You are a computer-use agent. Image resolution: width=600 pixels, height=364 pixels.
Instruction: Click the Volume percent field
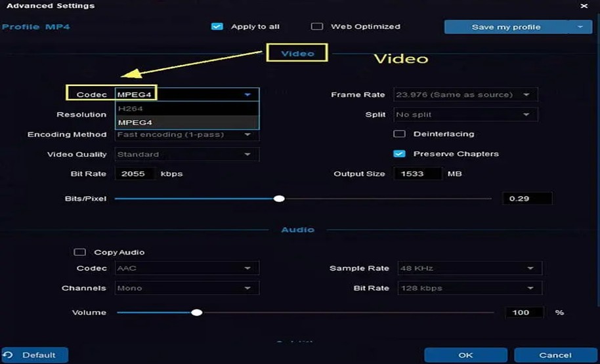(x=525, y=312)
